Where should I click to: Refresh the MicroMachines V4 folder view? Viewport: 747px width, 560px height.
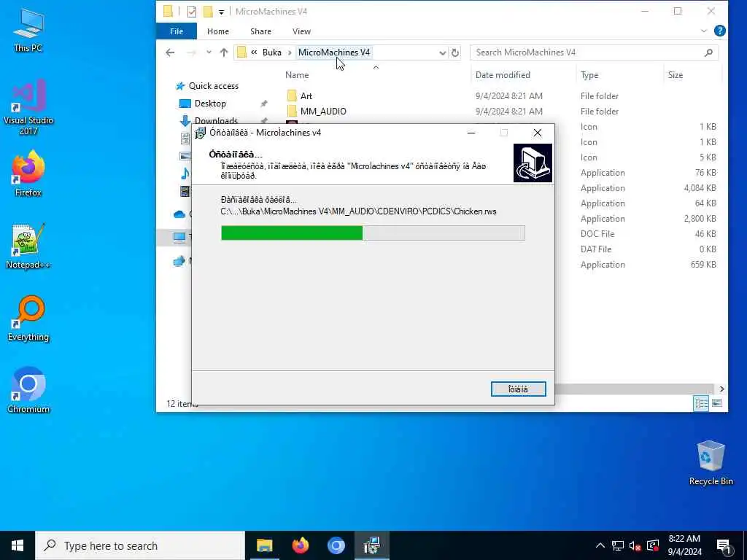tap(455, 52)
